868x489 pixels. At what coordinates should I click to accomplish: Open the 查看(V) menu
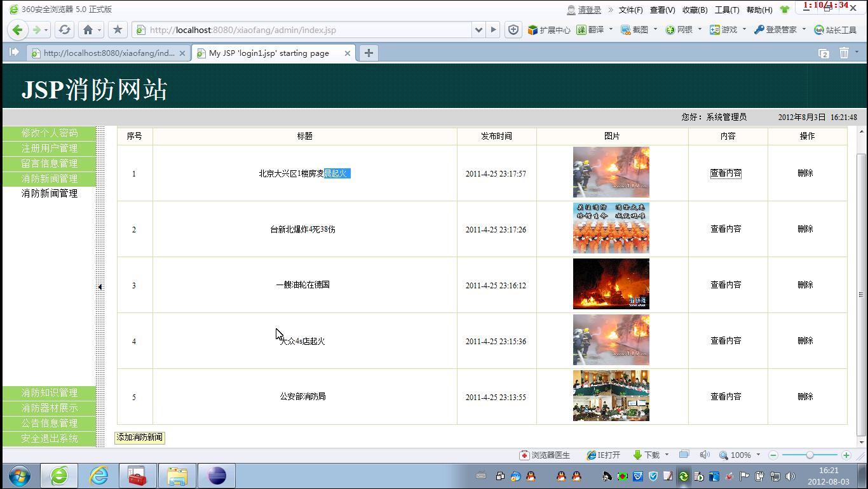(662, 10)
